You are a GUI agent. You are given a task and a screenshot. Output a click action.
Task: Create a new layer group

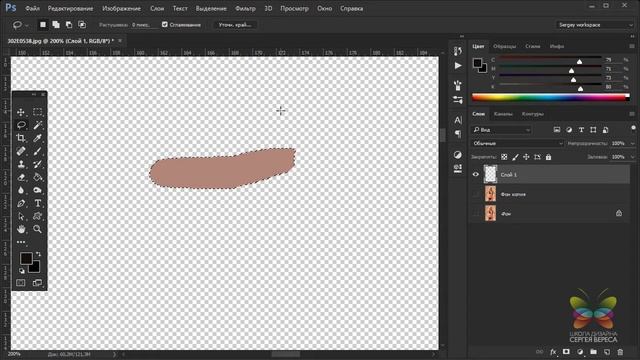click(593, 352)
